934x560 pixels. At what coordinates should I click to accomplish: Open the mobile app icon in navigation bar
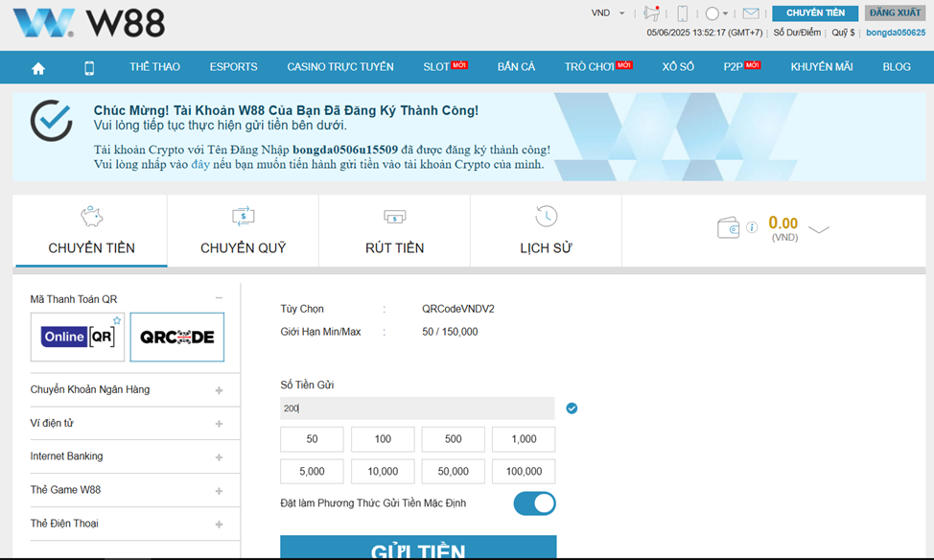click(89, 68)
